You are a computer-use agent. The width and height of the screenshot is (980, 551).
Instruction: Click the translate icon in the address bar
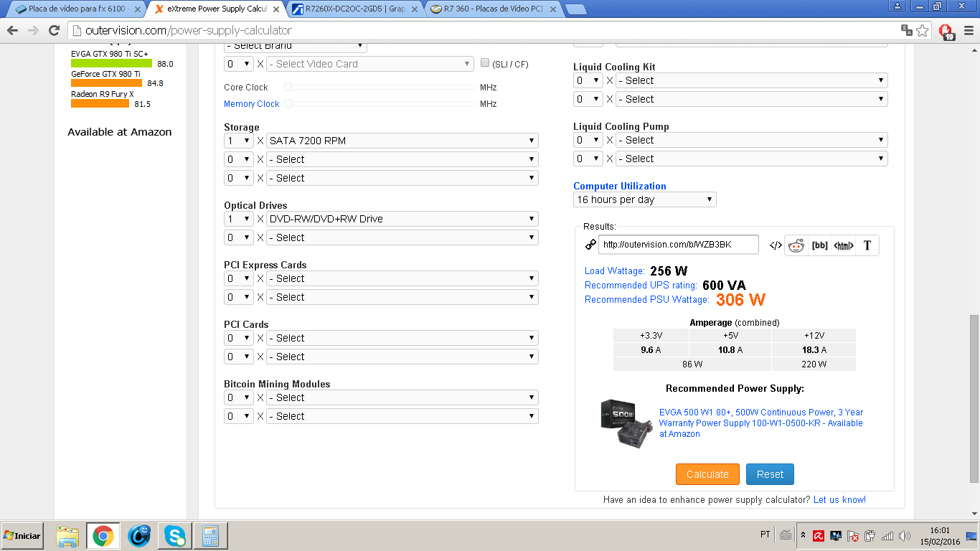907,30
